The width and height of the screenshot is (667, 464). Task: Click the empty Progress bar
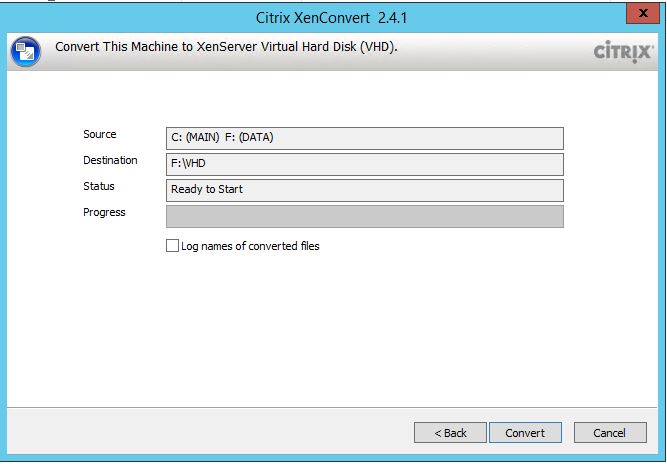click(365, 216)
